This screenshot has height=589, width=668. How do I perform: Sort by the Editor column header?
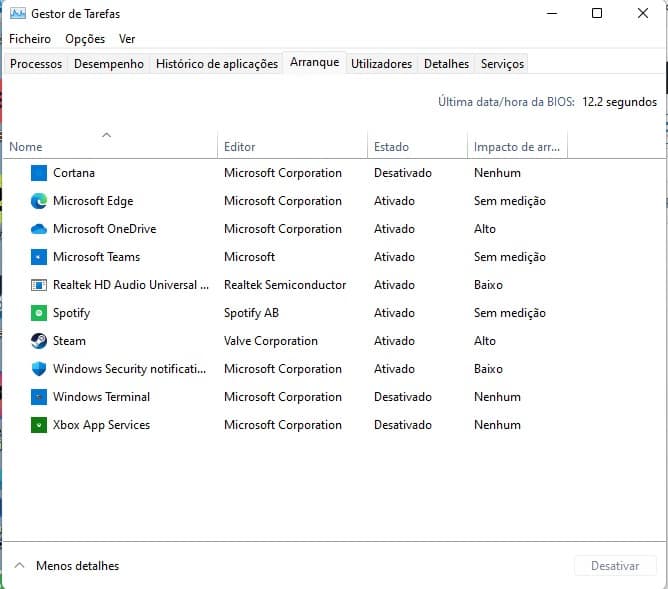(292, 147)
